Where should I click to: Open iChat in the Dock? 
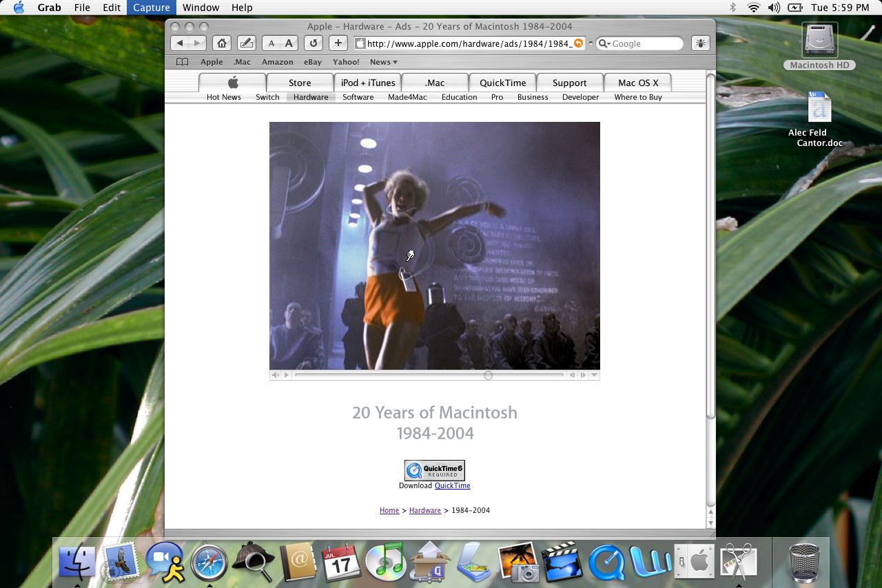[x=165, y=563]
